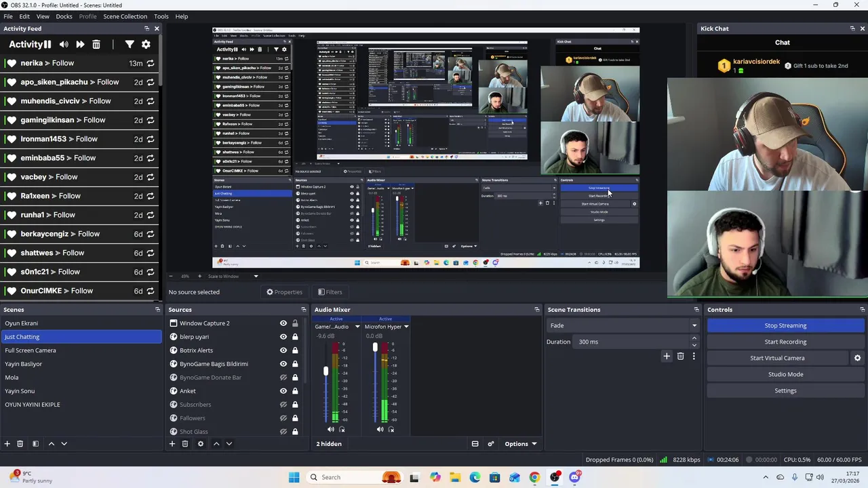Mute the Microfon Hyper channel
Image resolution: width=868 pixels, height=488 pixels.
coord(380,429)
